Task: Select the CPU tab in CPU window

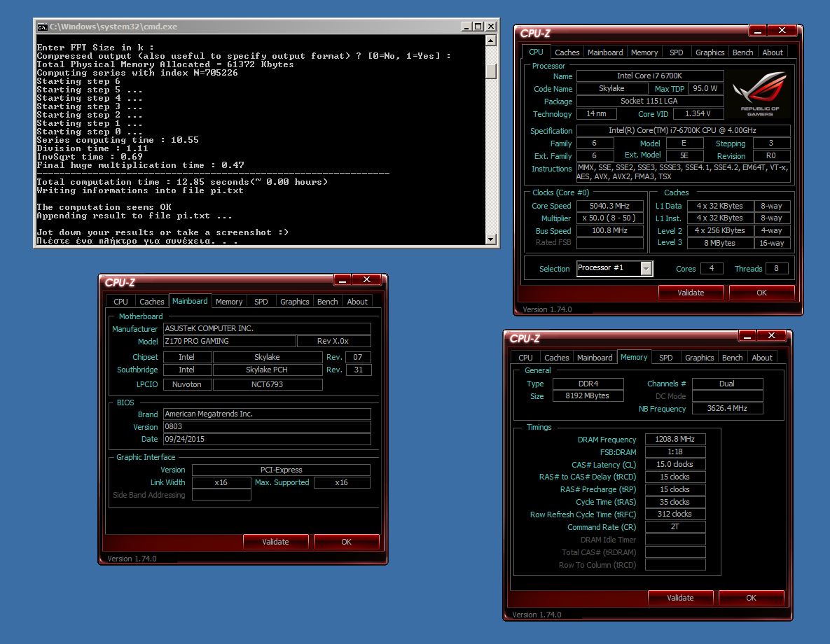Action: pyautogui.click(x=536, y=52)
